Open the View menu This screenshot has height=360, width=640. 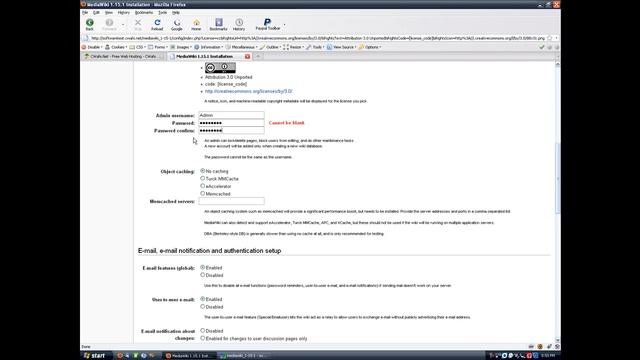click(109, 13)
